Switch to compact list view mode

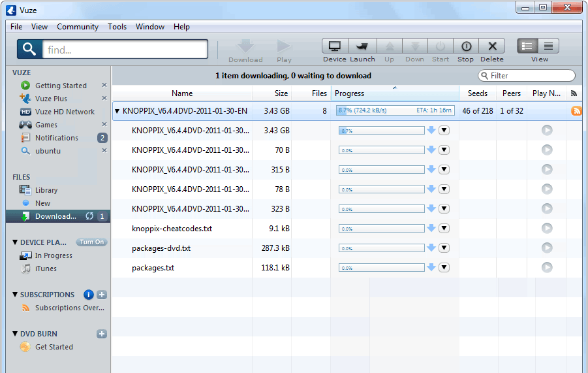pos(549,46)
